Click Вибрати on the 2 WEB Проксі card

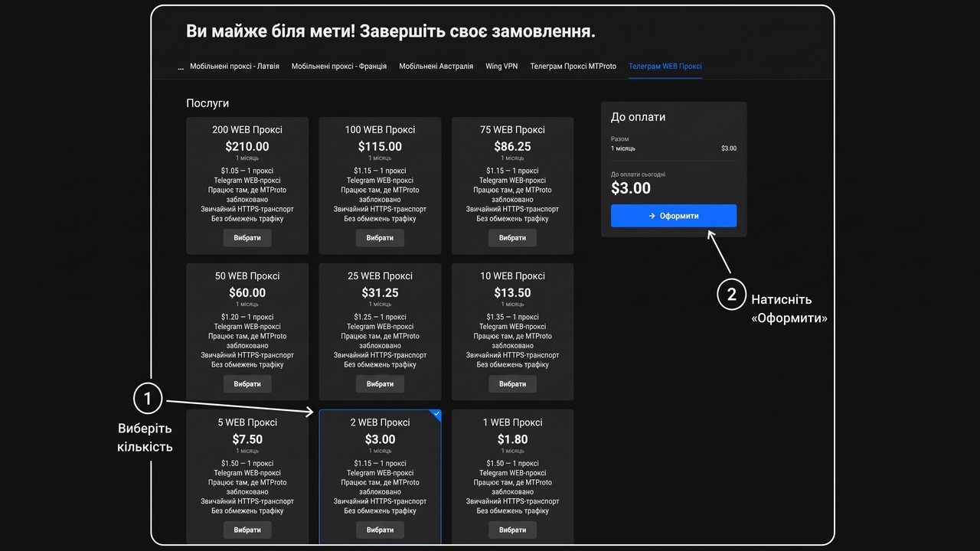click(x=380, y=530)
